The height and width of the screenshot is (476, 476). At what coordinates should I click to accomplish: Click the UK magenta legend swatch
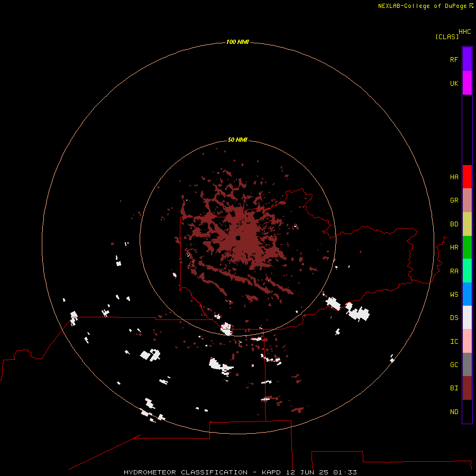467,83
